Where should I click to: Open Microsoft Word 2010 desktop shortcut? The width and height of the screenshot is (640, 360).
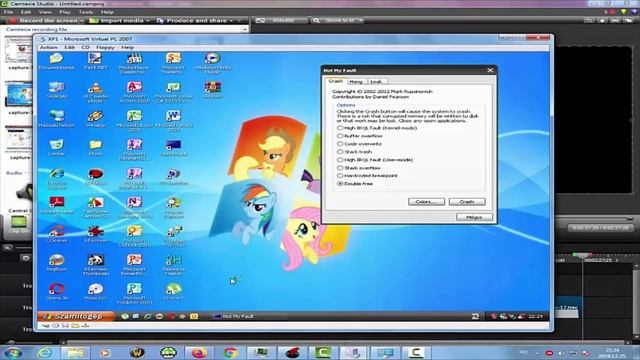173,121
